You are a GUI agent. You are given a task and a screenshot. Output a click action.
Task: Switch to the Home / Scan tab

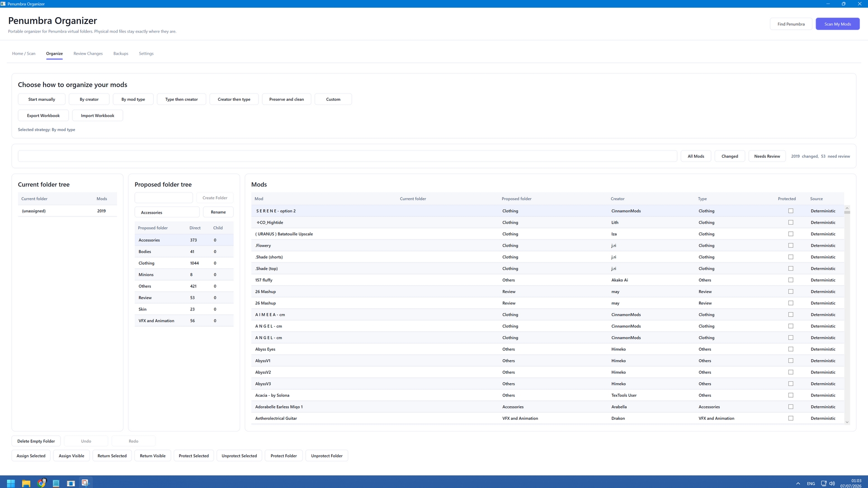coord(24,53)
